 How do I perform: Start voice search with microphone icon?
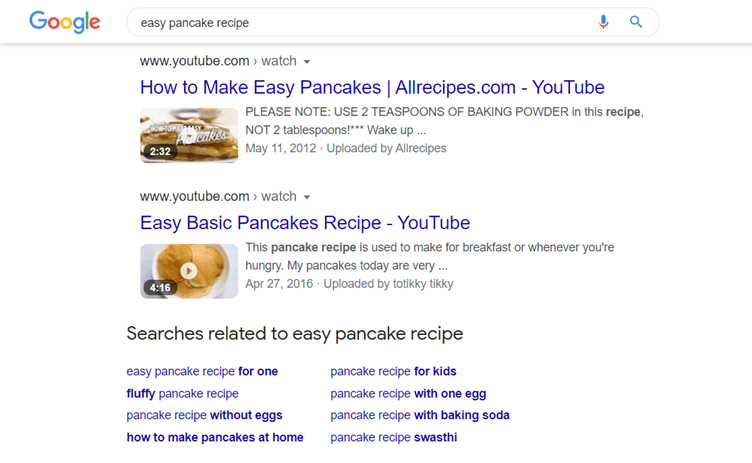click(x=603, y=22)
